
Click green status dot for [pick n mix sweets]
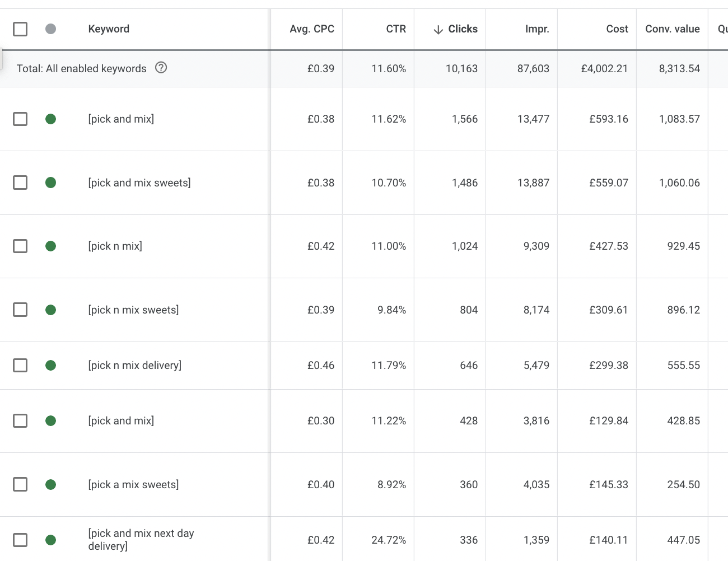[x=50, y=310]
